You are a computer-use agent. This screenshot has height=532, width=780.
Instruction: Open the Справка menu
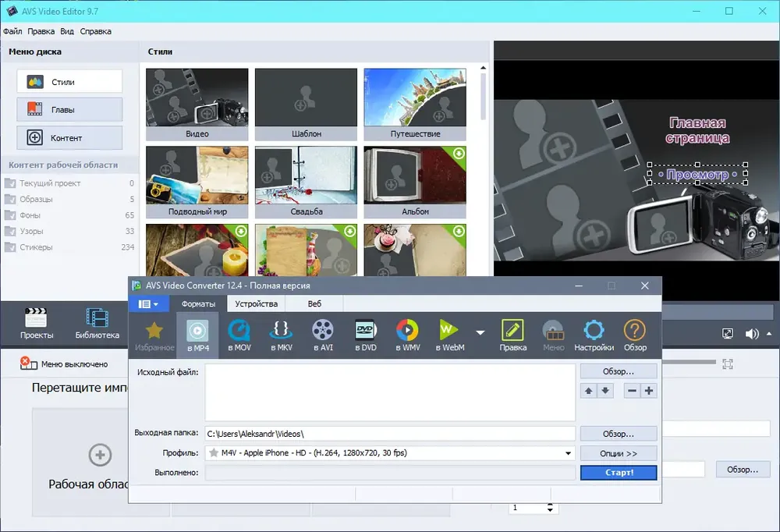coord(95,31)
